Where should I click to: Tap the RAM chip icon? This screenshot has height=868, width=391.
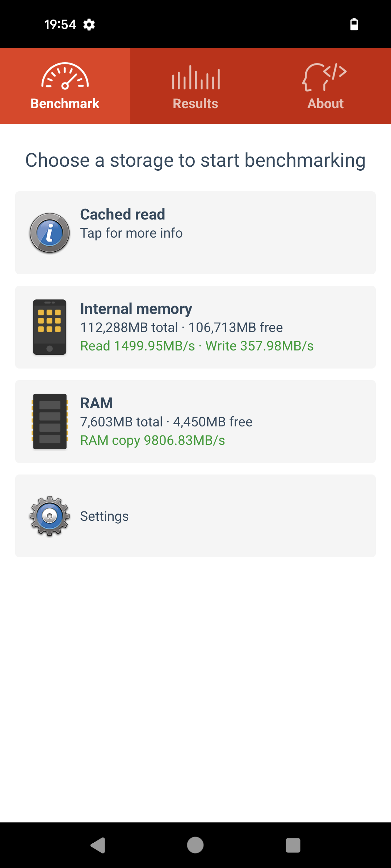pyautogui.click(x=50, y=422)
